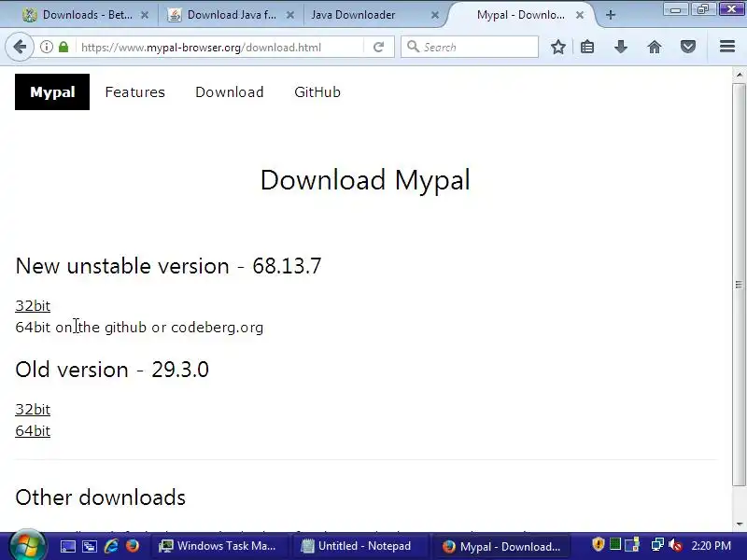Launch Firefox from quick launch
The width and height of the screenshot is (747, 560).
(132, 546)
